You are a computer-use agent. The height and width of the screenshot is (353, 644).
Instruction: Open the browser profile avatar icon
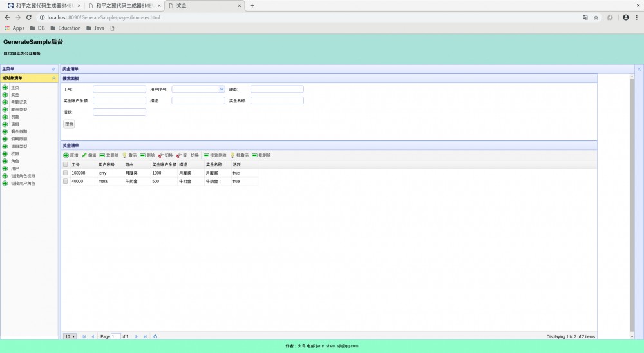click(625, 17)
